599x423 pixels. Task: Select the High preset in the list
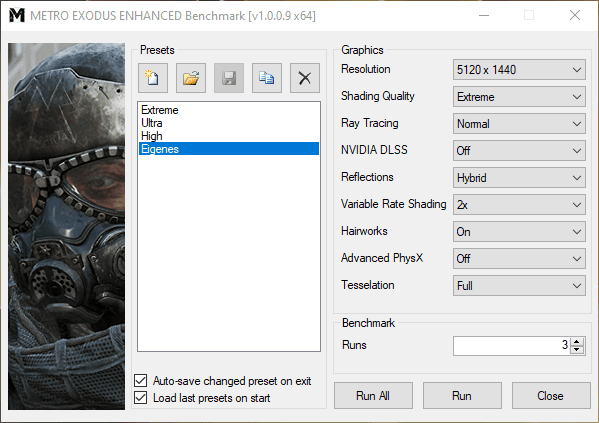coord(229,136)
